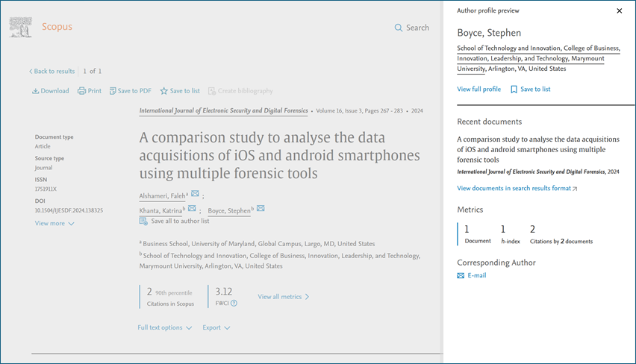Open Search with the magnifier icon
Image resolution: width=636 pixels, height=364 pixels.
[x=399, y=28]
